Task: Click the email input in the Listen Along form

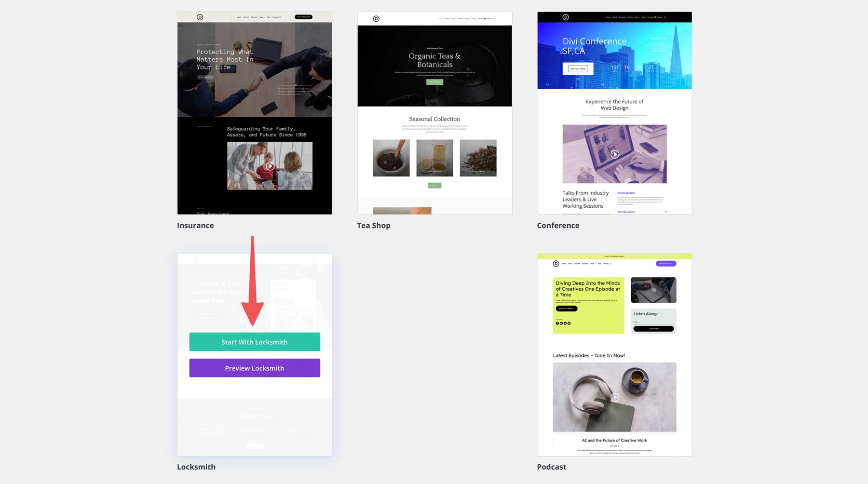Action: coord(654,323)
